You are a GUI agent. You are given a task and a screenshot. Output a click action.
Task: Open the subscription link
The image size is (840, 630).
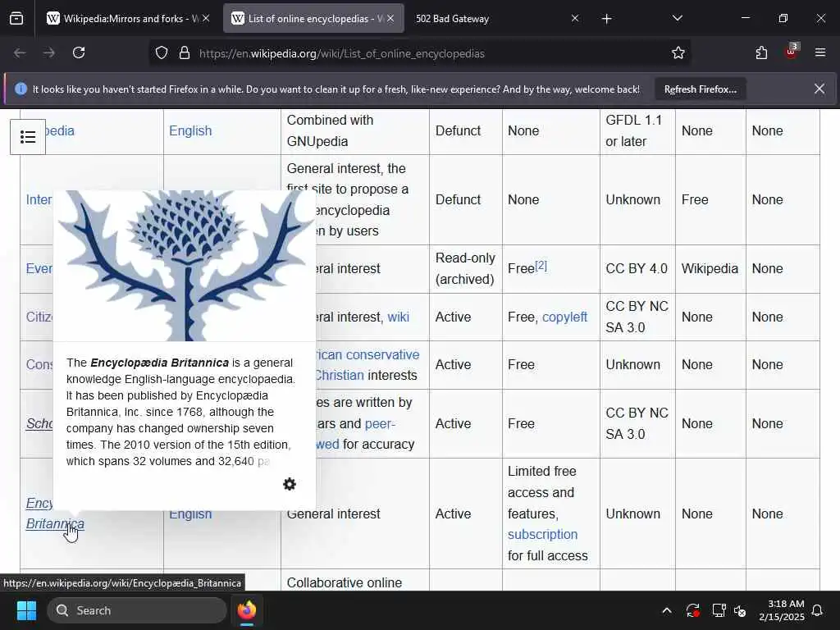tap(542, 535)
